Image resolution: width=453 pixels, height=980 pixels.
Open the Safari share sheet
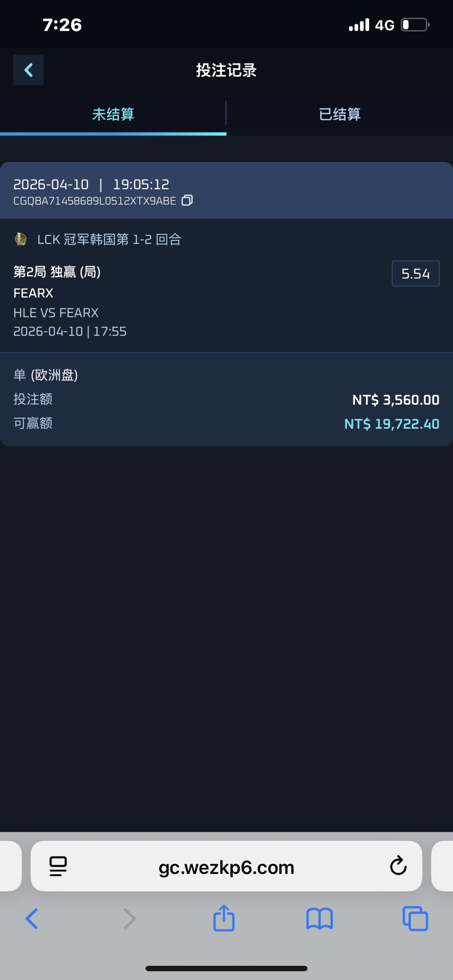(224, 919)
